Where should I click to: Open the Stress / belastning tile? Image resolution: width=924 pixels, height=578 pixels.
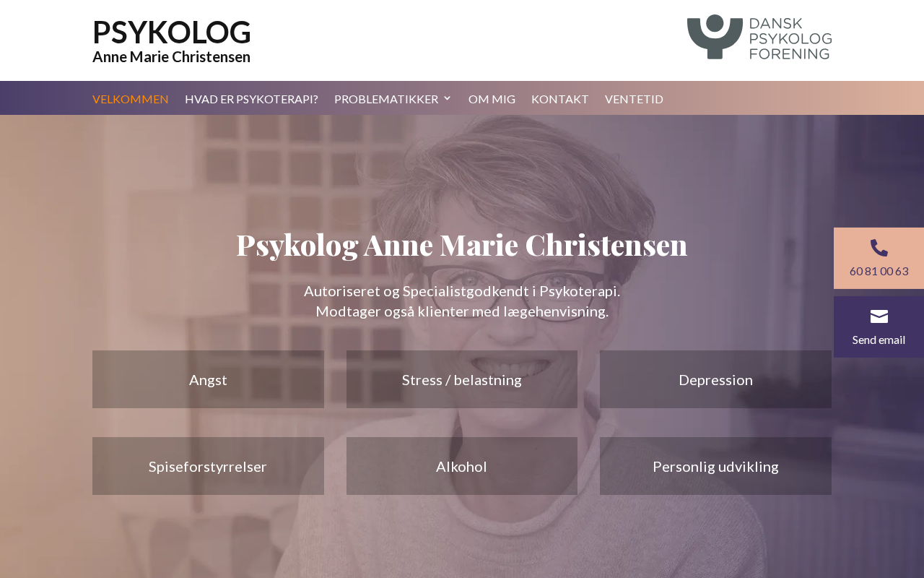point(462,379)
